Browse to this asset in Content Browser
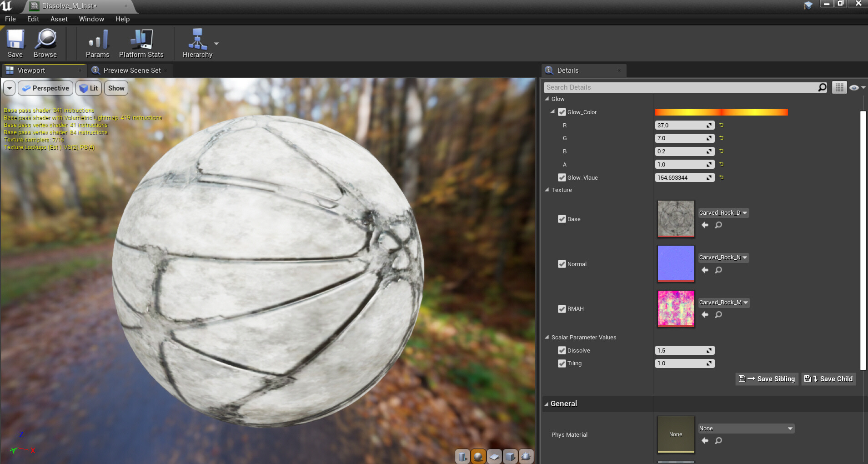This screenshot has height=464, width=868. point(45,42)
